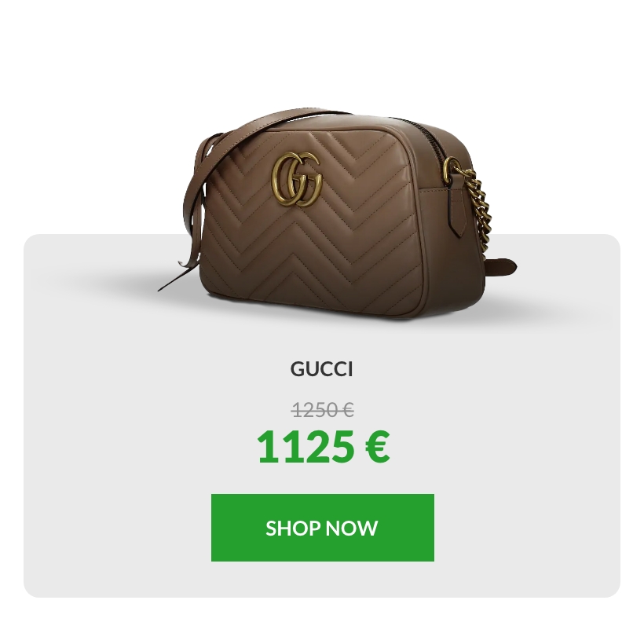The width and height of the screenshot is (644, 644).
Task: Click the green 1125 € sale price
Action: click(323, 446)
